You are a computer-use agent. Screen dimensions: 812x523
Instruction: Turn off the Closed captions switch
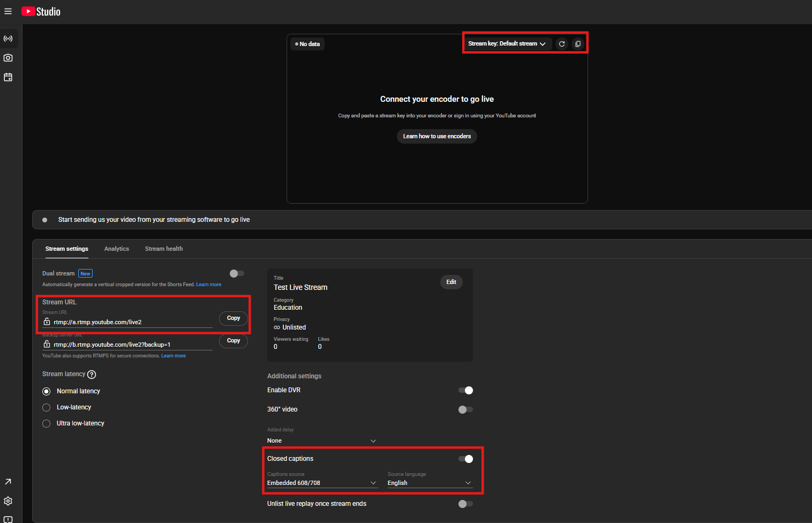click(466, 459)
